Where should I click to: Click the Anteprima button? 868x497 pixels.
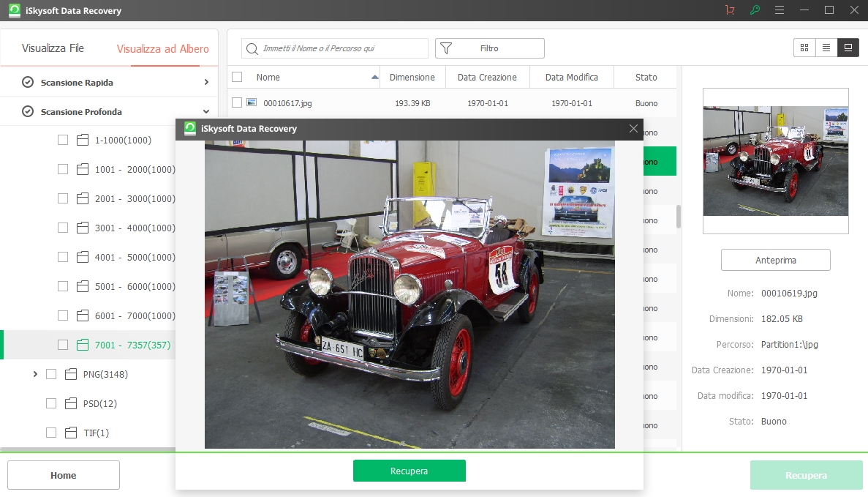pos(776,260)
